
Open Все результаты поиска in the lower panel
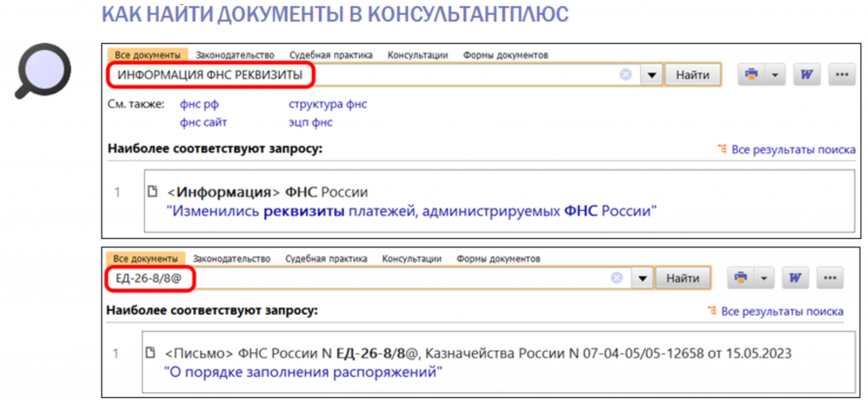782,312
